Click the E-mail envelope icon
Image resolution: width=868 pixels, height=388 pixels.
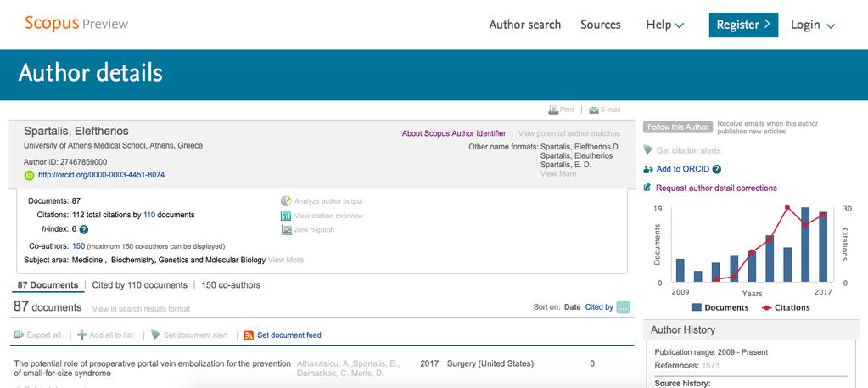click(x=594, y=110)
